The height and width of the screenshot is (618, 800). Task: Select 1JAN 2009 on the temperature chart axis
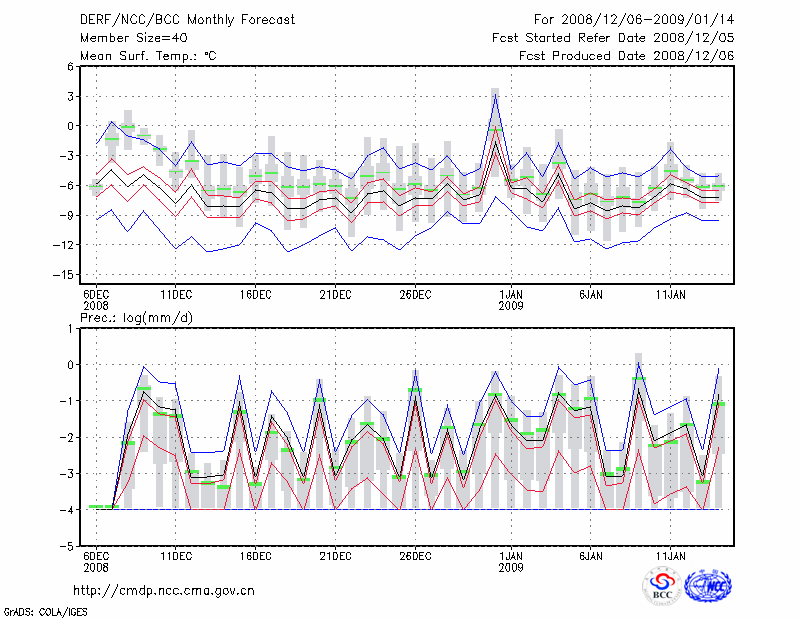click(x=510, y=300)
